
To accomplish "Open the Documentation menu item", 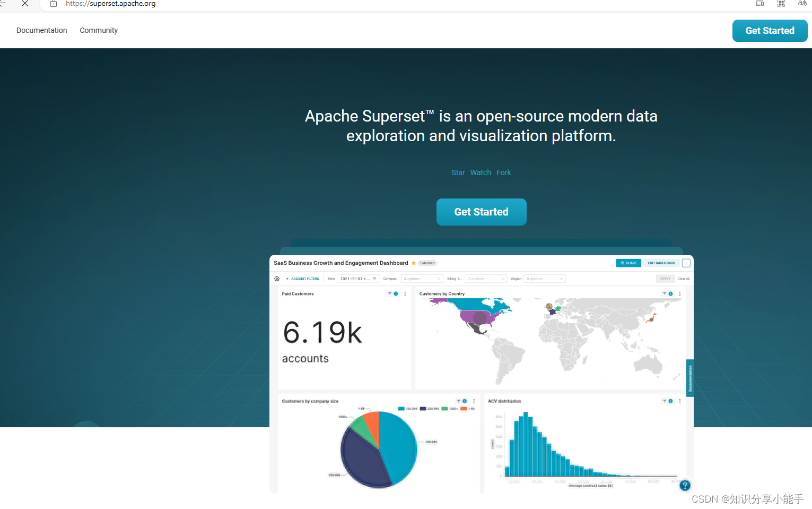I will pos(42,30).
